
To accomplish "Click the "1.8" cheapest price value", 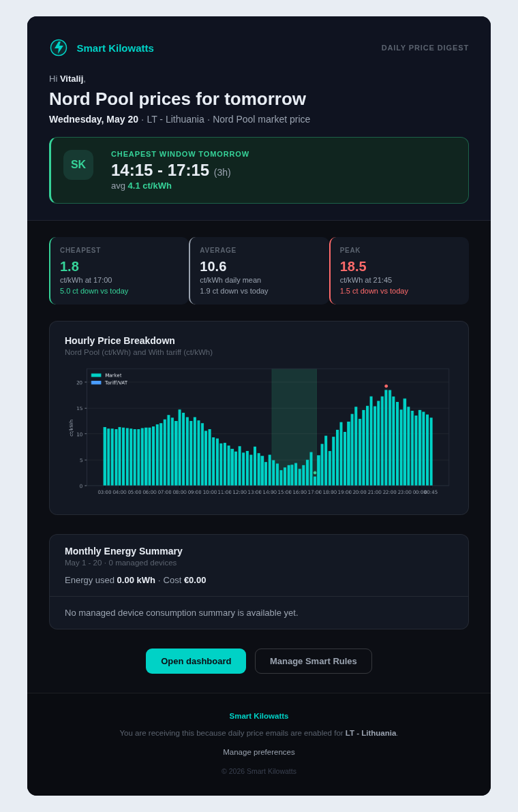I will click(70, 266).
